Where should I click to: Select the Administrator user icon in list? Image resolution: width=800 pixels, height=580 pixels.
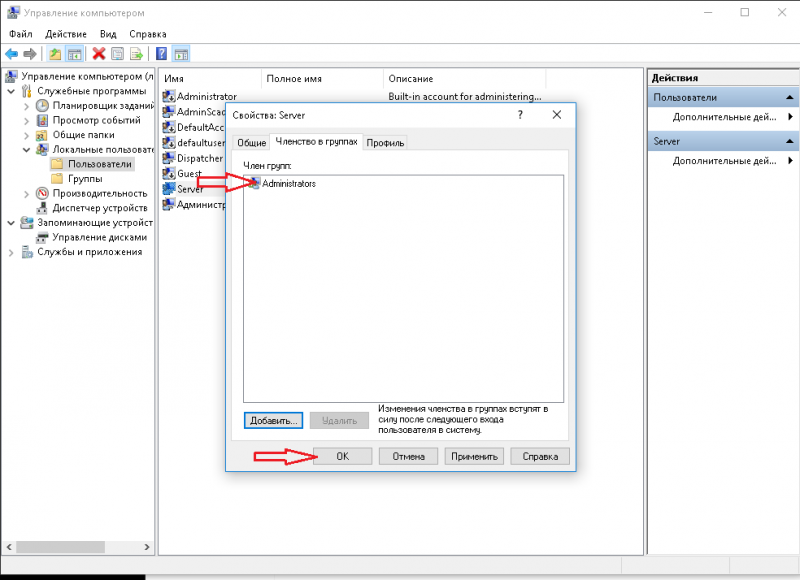click(169, 97)
